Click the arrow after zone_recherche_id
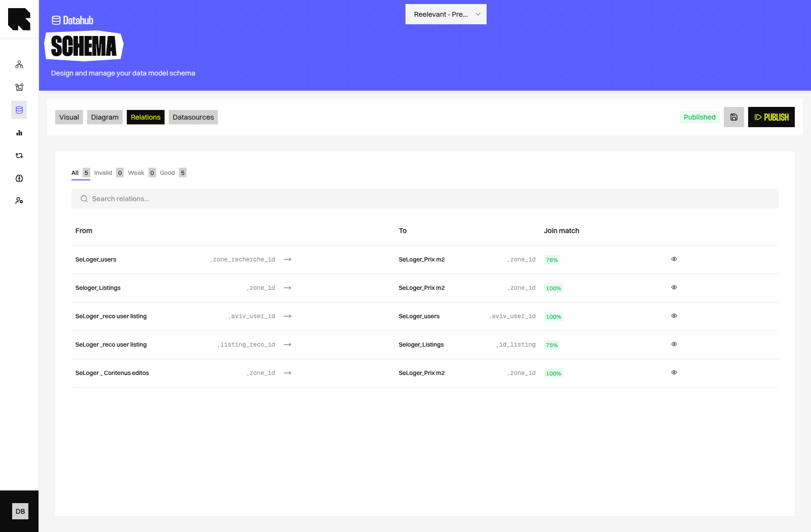 pyautogui.click(x=287, y=259)
